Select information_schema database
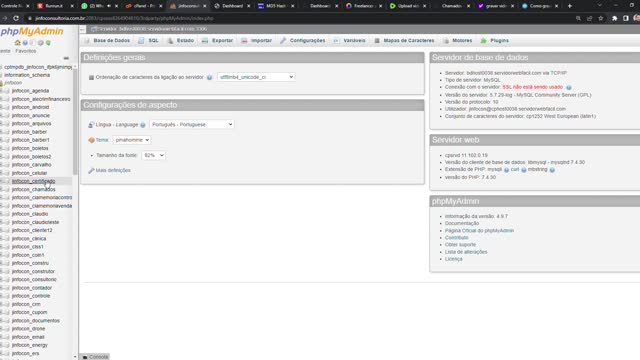This screenshot has height=360, width=640. click(27, 75)
